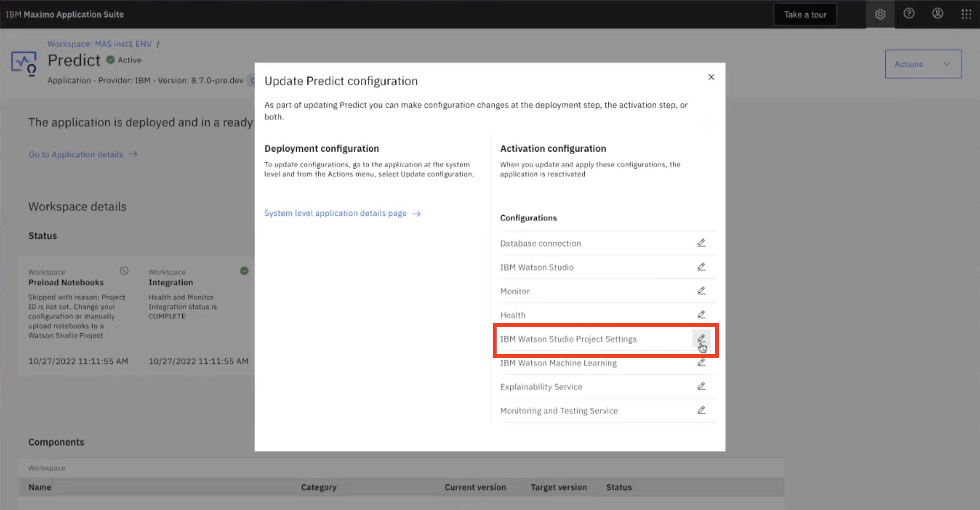980x510 pixels.
Task: Click the Integration card title
Action: coord(171,282)
